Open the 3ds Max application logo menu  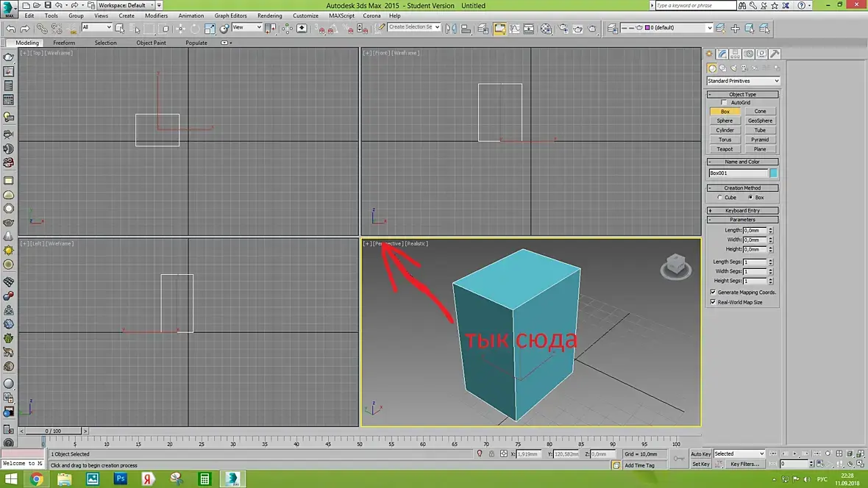pos(10,10)
